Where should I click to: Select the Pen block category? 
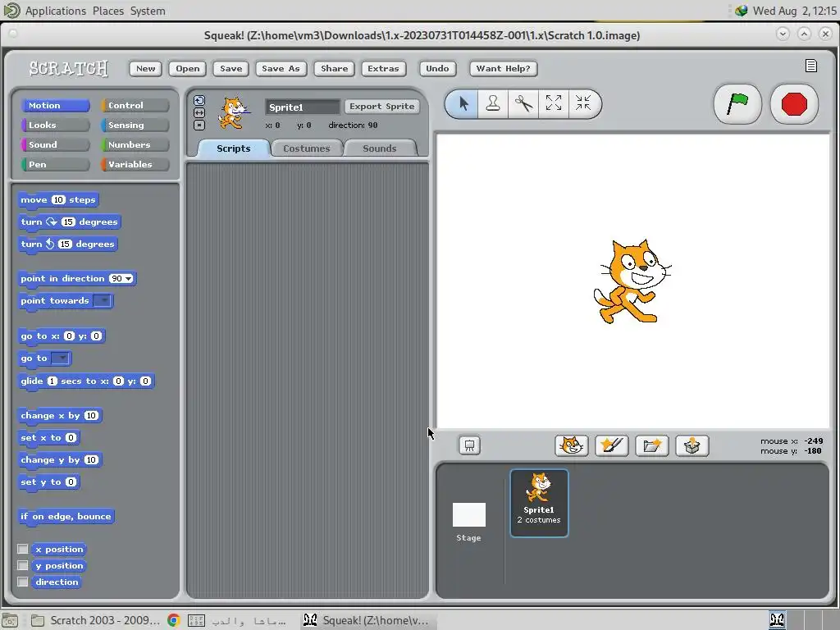pos(55,164)
